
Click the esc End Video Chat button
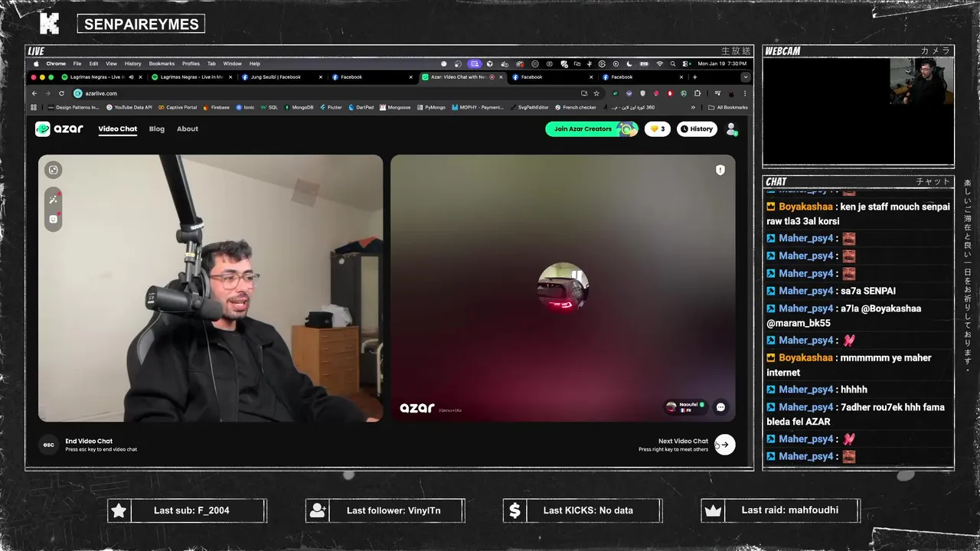point(49,445)
